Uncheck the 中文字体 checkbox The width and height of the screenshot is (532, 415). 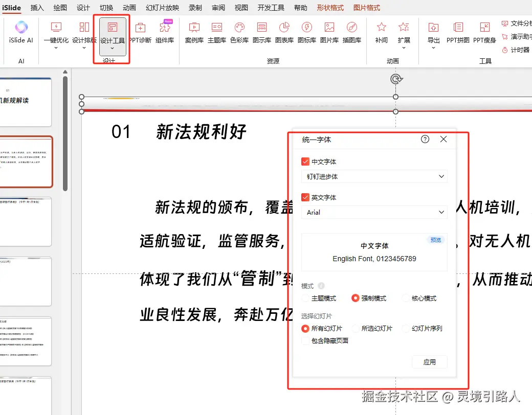pyautogui.click(x=306, y=161)
